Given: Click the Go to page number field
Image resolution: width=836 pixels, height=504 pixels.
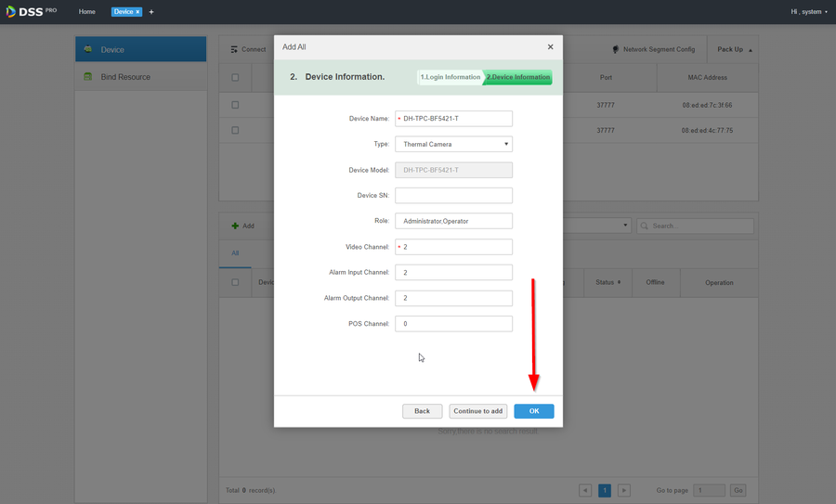Looking at the screenshot, I should point(709,490).
